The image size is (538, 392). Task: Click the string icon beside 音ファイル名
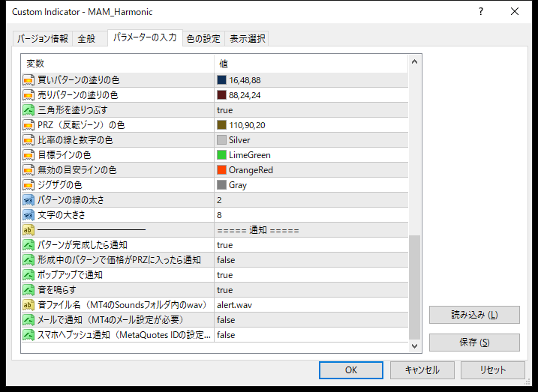point(29,305)
